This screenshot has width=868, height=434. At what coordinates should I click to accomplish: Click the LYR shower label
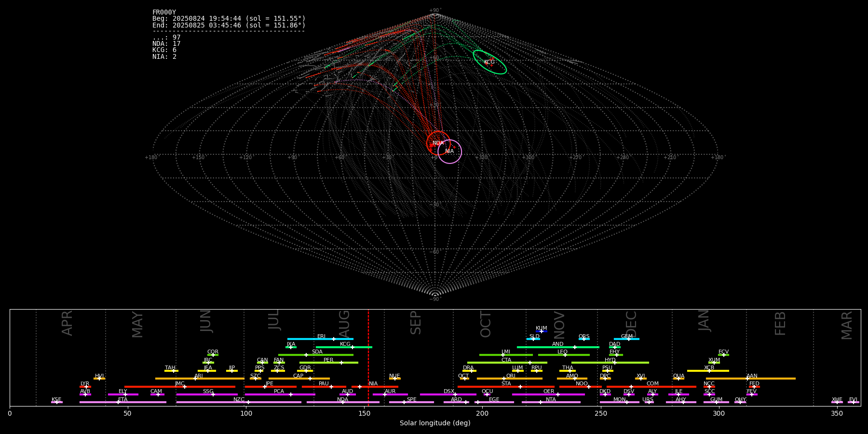point(85,384)
